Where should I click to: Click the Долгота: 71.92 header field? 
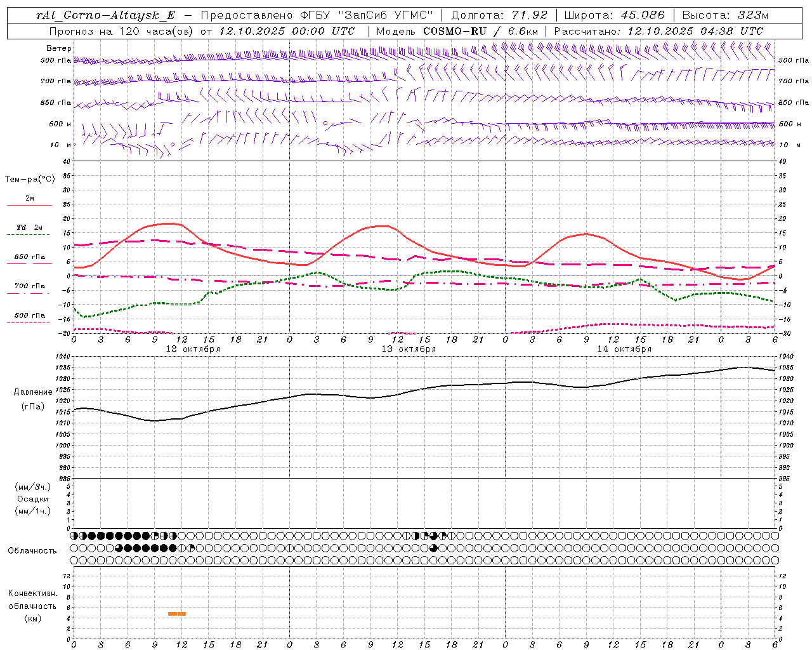(x=499, y=15)
